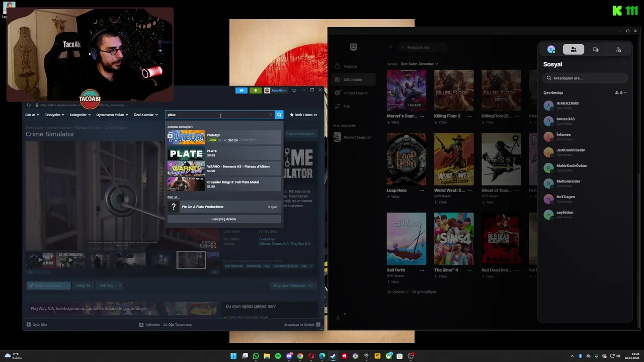This screenshot has height=362, width=644.
Task: Open Steam from the taskbar
Action: [333, 356]
